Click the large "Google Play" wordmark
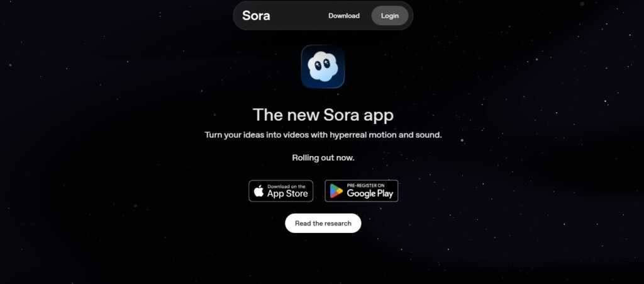Image resolution: width=644 pixels, height=284 pixels. coord(370,193)
